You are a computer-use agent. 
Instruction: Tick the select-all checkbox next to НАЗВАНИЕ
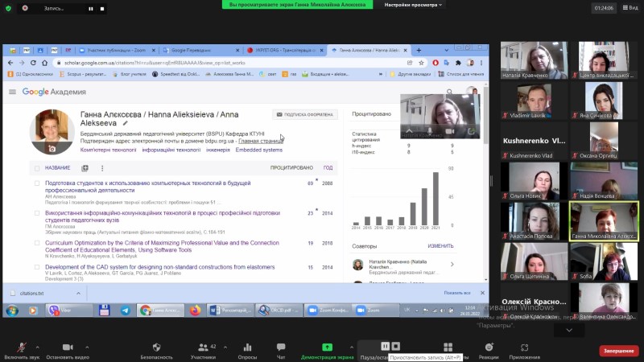click(36, 168)
